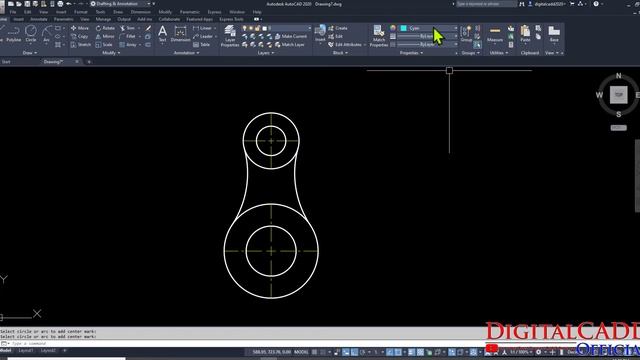
Task: Expand the Draw panel
Action: 30,53
